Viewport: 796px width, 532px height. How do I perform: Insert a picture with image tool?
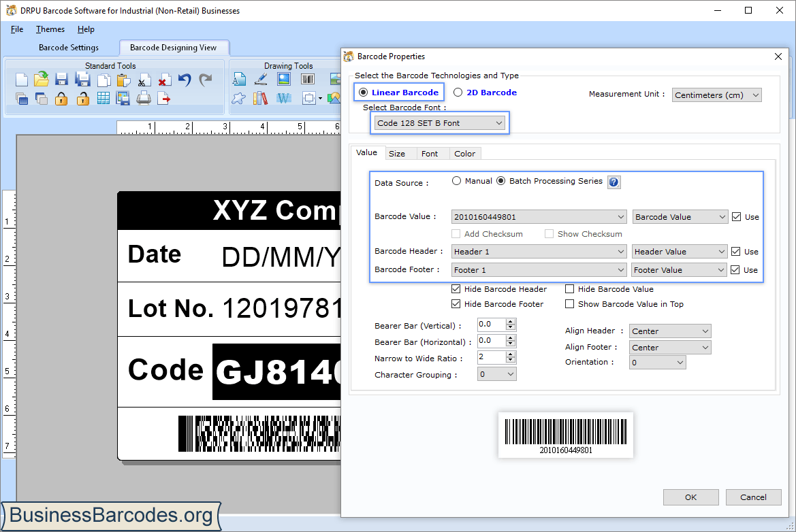(284, 79)
